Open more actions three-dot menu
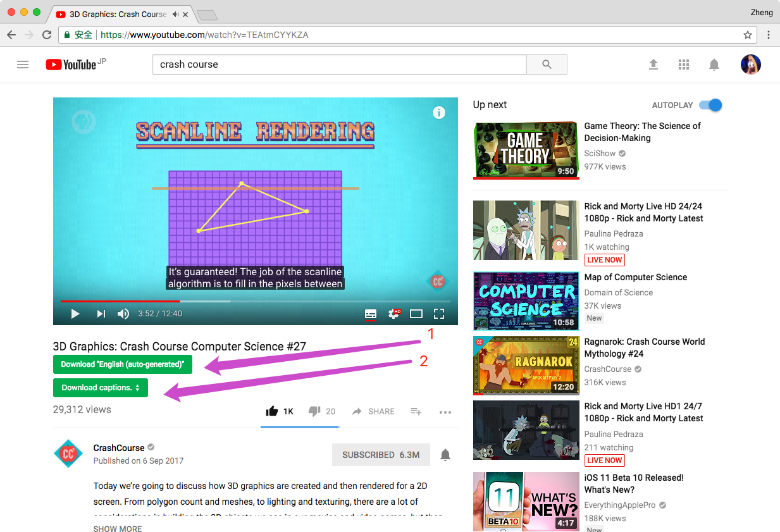The width and height of the screenshot is (780, 532). click(x=445, y=412)
